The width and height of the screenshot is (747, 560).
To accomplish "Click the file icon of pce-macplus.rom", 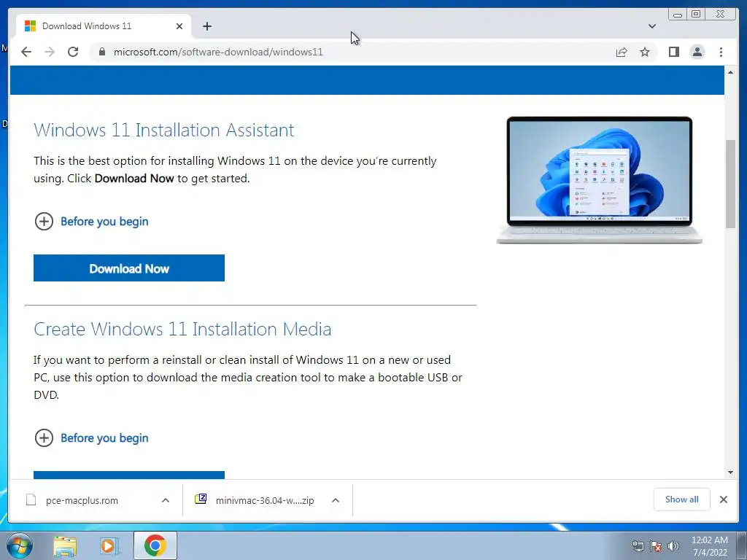I will 31,499.
